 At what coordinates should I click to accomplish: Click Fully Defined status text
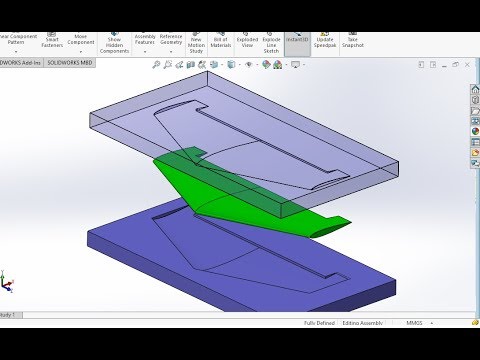(319, 323)
